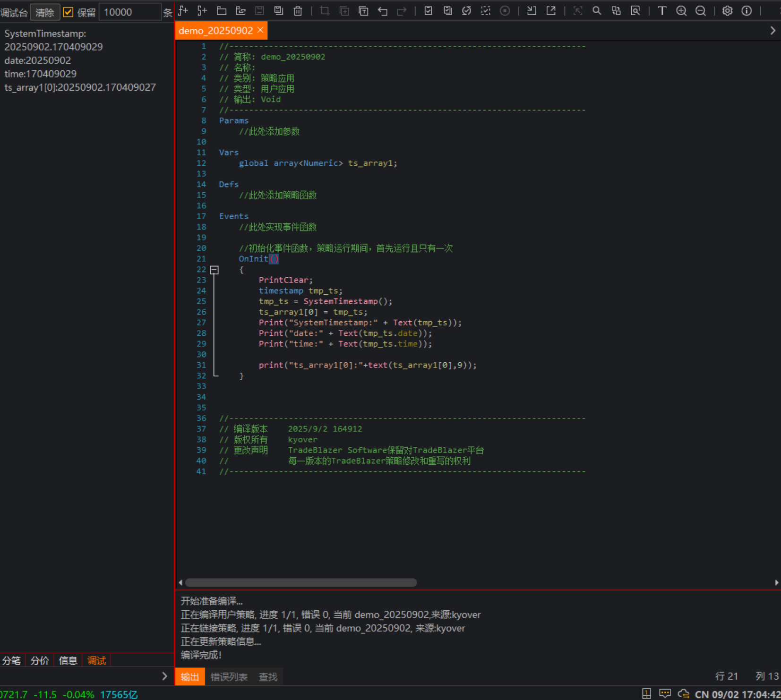Open editor settings gear icon

pyautogui.click(x=727, y=11)
